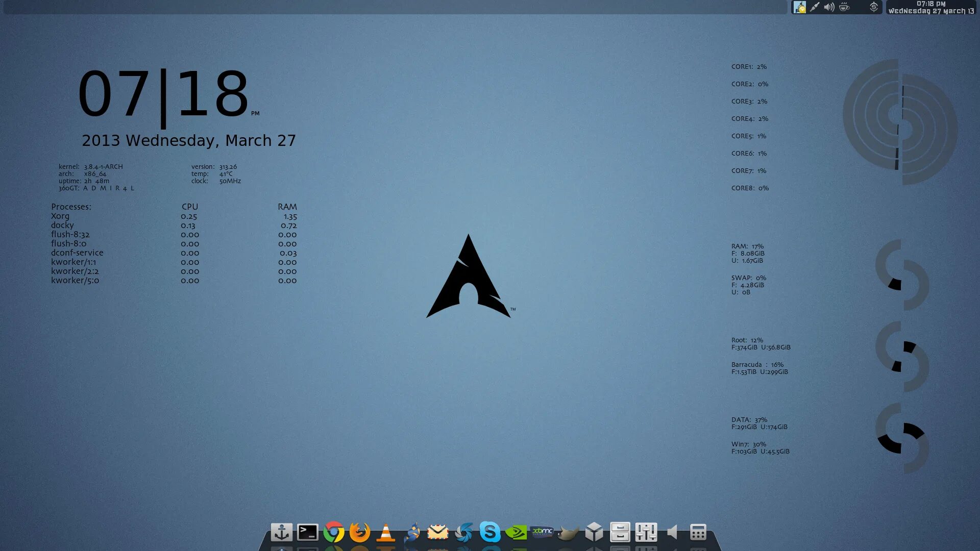This screenshot has height=551, width=980.
Task: Launch Pidgin messenger from the dock
Action: [412, 532]
